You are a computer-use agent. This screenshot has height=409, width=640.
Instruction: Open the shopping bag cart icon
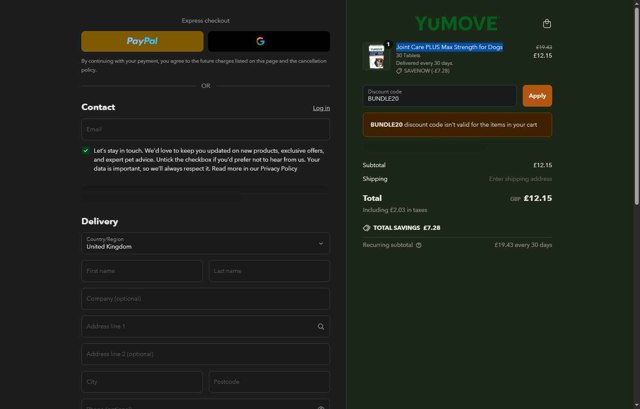point(547,24)
